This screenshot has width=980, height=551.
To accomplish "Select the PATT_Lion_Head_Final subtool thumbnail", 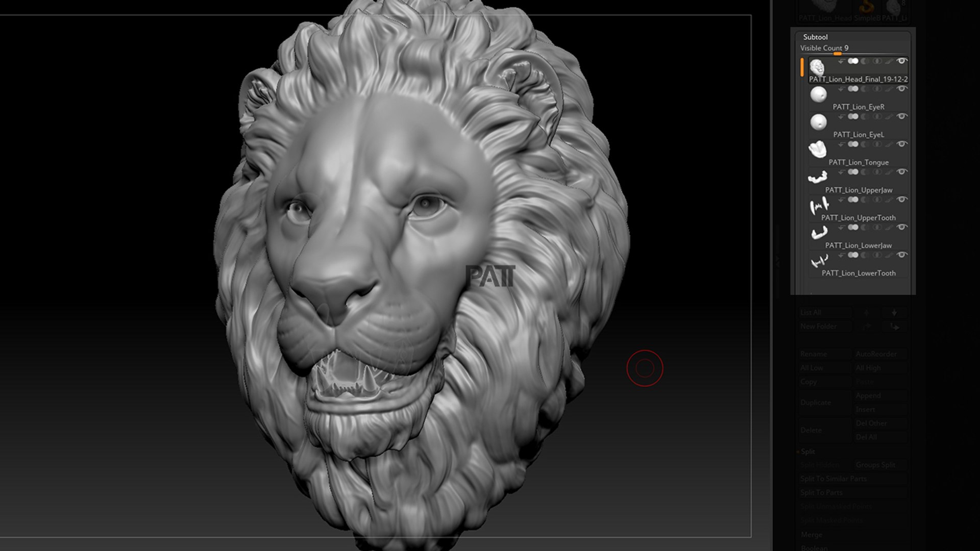I will (817, 67).
